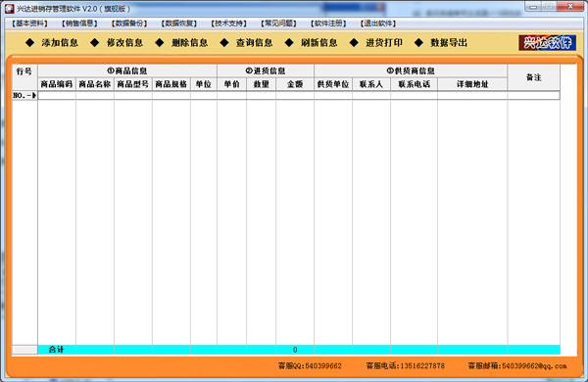Click the 客服QQ:540399662 text
Image resolution: width=588 pixels, height=382 pixels.
[310, 366]
